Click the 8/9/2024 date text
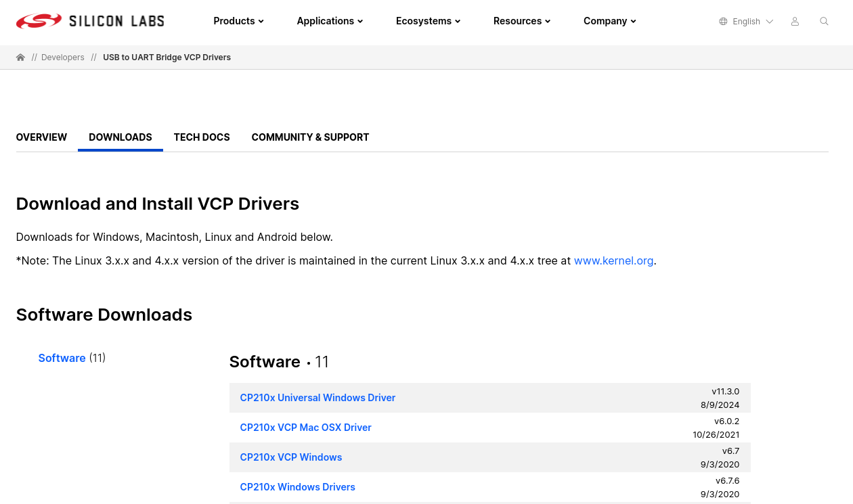This screenshot has width=853, height=504. [720, 405]
